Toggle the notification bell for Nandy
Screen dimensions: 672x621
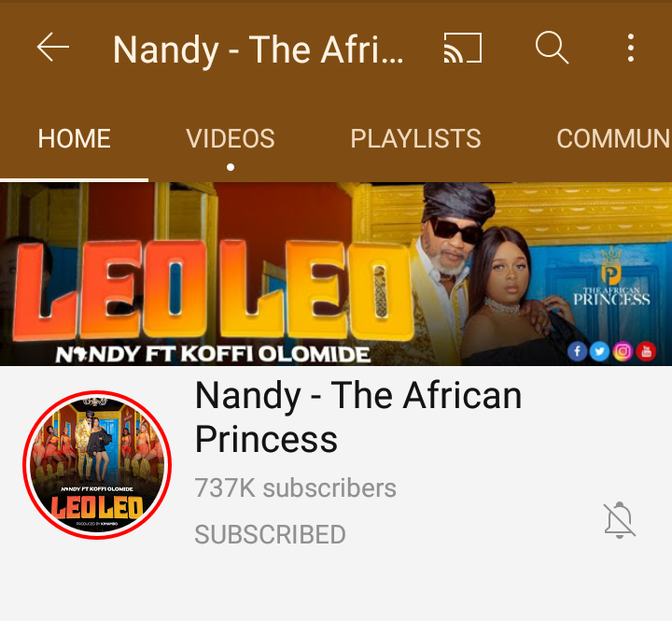pos(620,519)
